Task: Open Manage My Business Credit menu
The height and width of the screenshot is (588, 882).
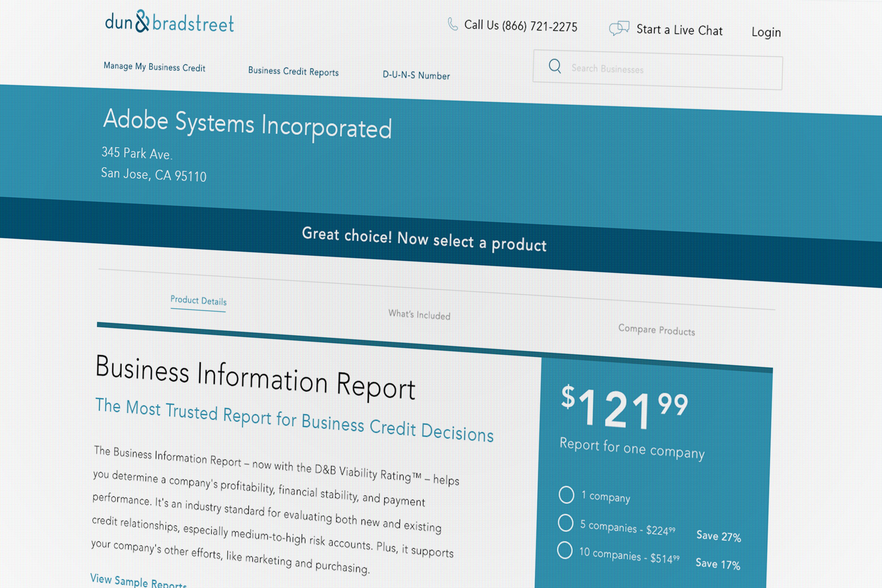Action: [155, 67]
